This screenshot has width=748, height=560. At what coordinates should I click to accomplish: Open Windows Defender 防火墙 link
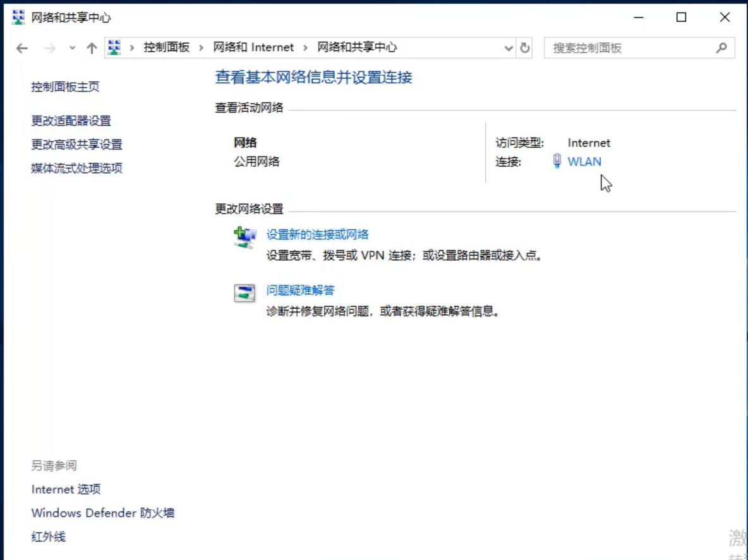[102, 513]
